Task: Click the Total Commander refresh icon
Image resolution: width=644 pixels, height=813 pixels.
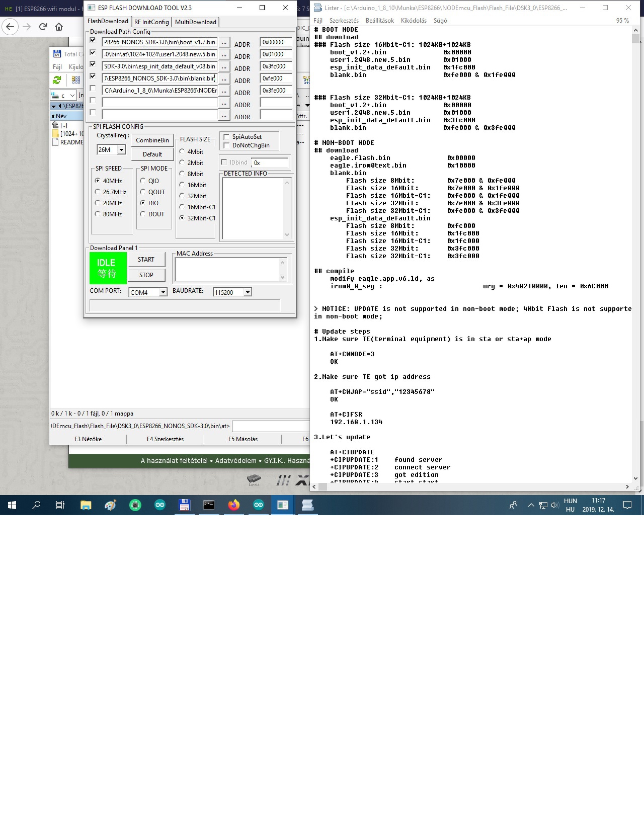Action: tap(57, 80)
